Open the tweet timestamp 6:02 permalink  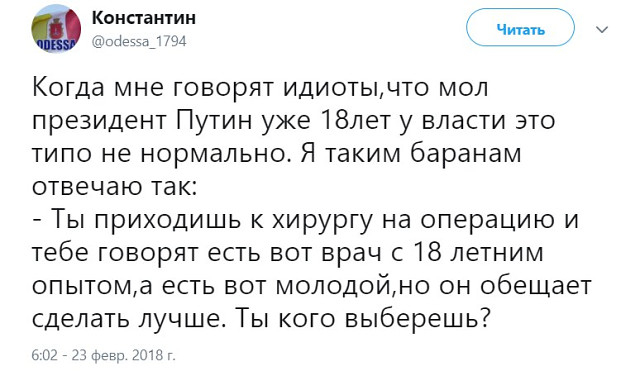tap(45, 355)
